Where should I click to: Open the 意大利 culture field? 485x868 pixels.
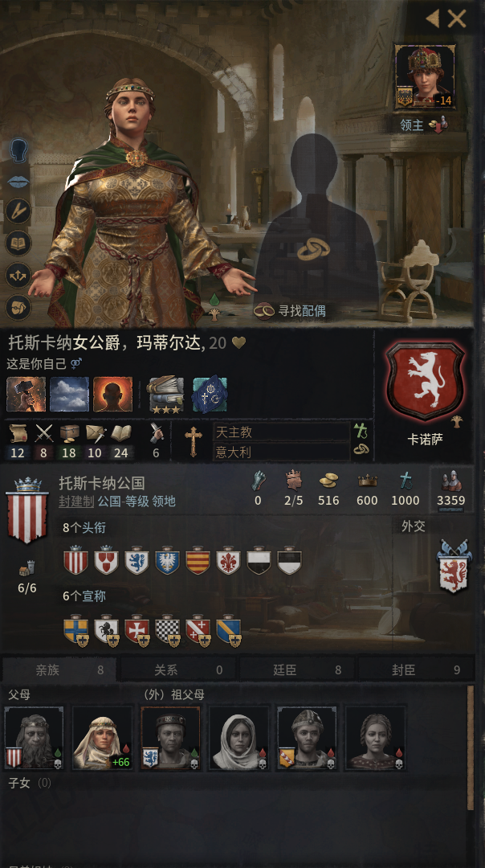pyautogui.click(x=281, y=452)
